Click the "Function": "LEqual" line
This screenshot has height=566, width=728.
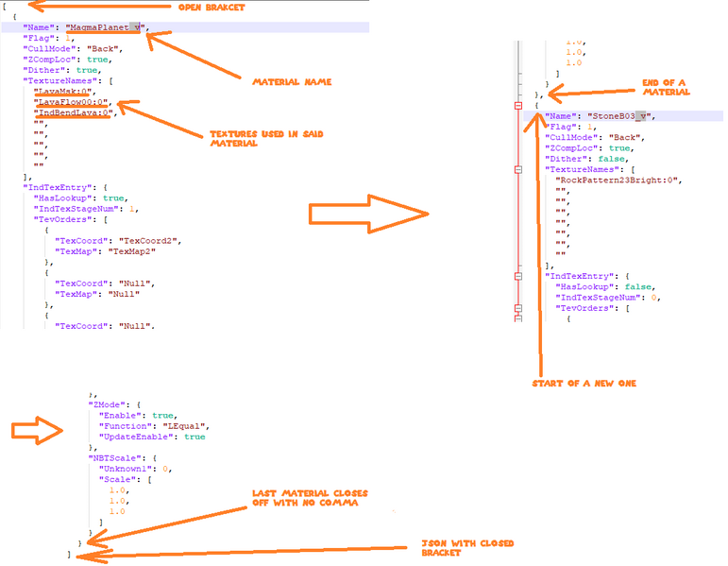(x=154, y=426)
